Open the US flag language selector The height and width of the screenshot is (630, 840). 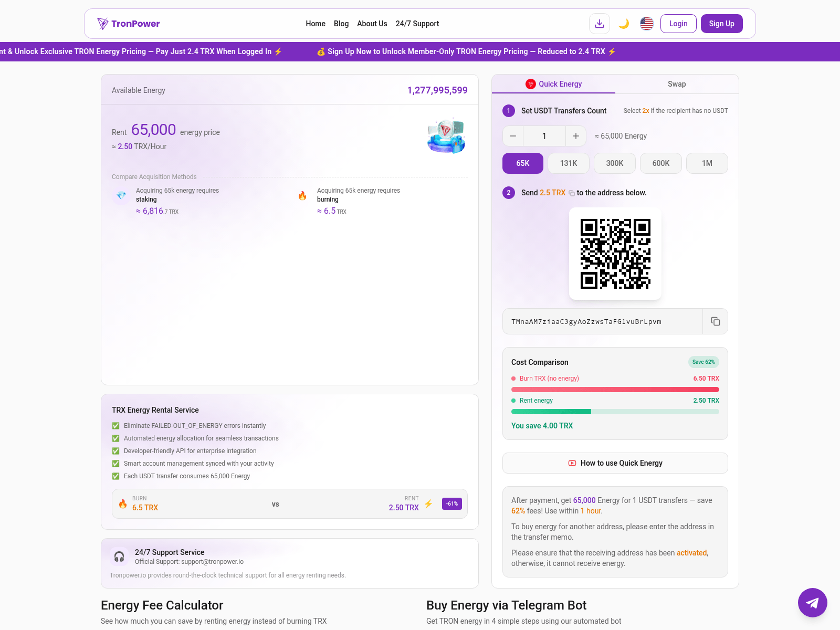[x=647, y=24]
